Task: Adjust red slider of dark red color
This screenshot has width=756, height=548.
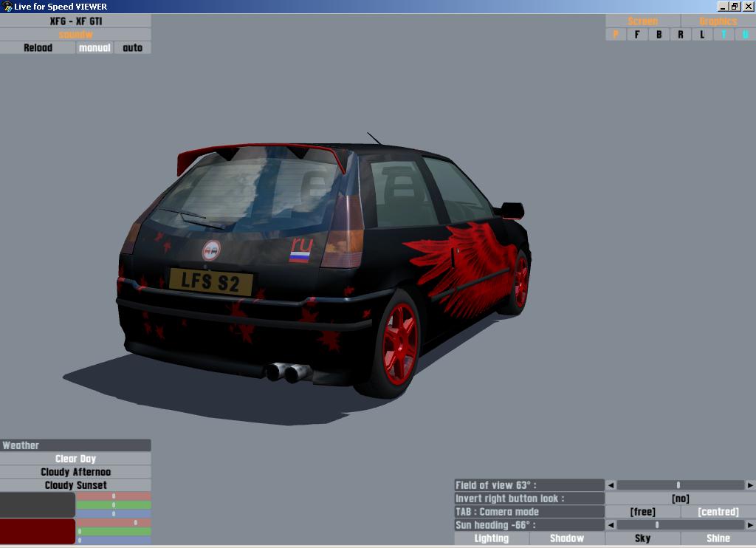Action: pos(114,523)
